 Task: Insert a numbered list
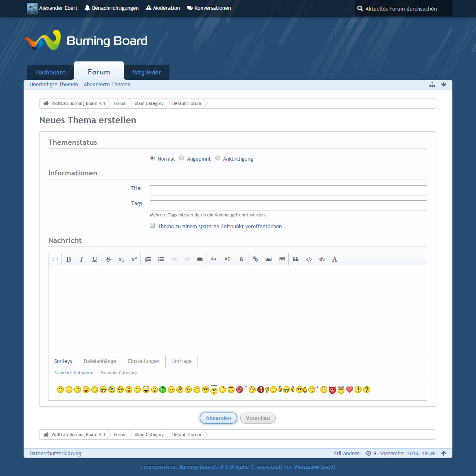click(x=148, y=259)
